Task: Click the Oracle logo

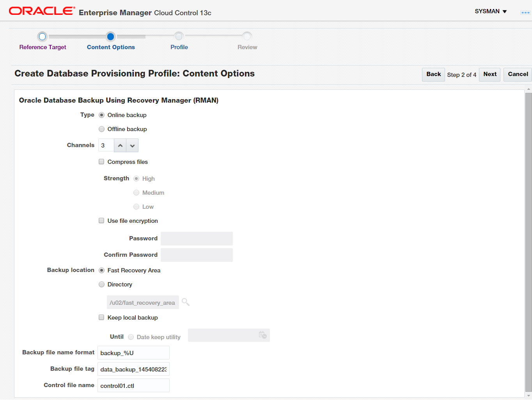Action: pos(42,11)
